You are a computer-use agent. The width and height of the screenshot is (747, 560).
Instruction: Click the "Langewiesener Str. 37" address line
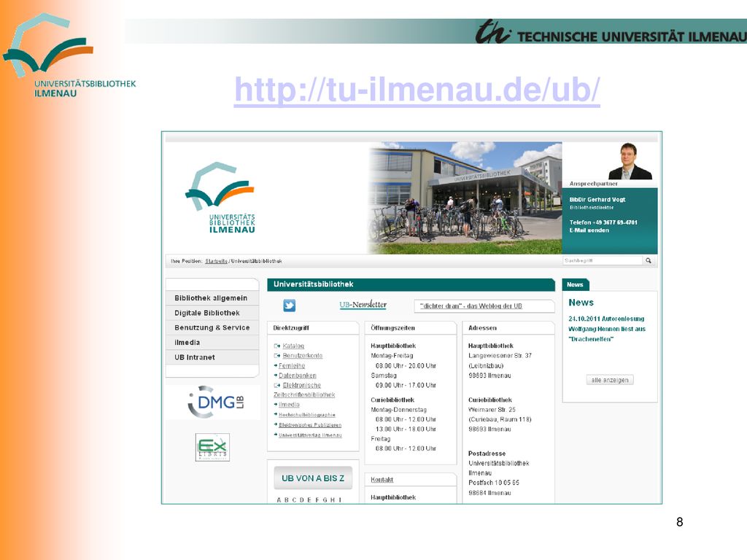tap(500, 356)
